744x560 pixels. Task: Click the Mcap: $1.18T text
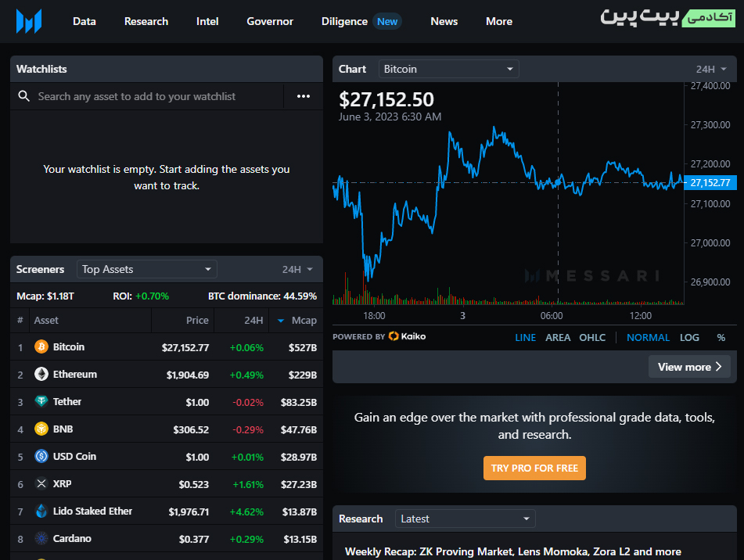[x=45, y=296]
